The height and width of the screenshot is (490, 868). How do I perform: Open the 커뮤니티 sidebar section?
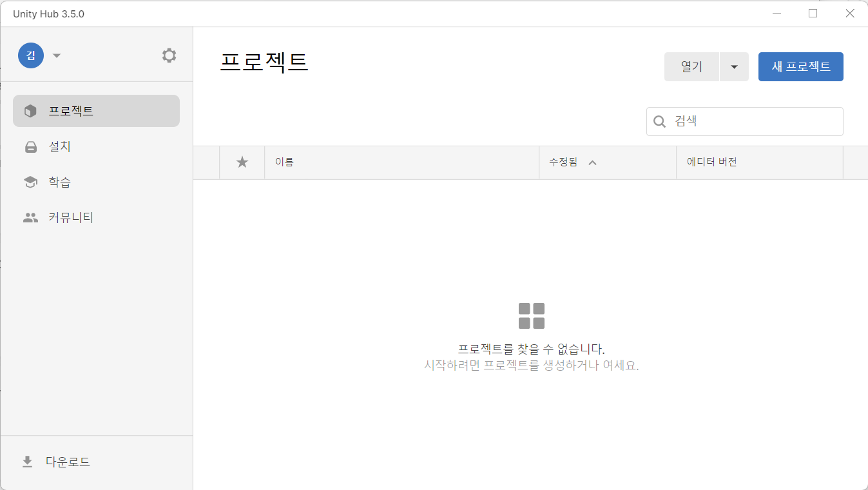coord(96,218)
